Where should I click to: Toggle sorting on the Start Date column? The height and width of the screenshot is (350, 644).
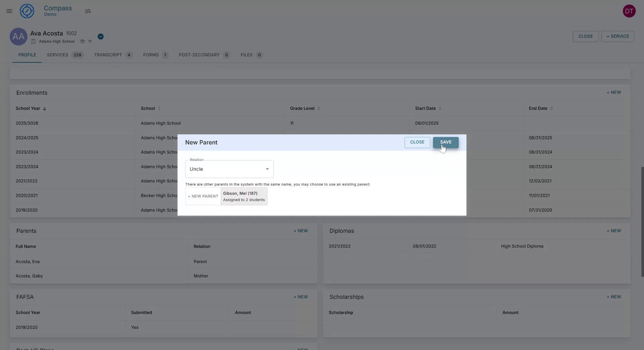tap(440, 108)
